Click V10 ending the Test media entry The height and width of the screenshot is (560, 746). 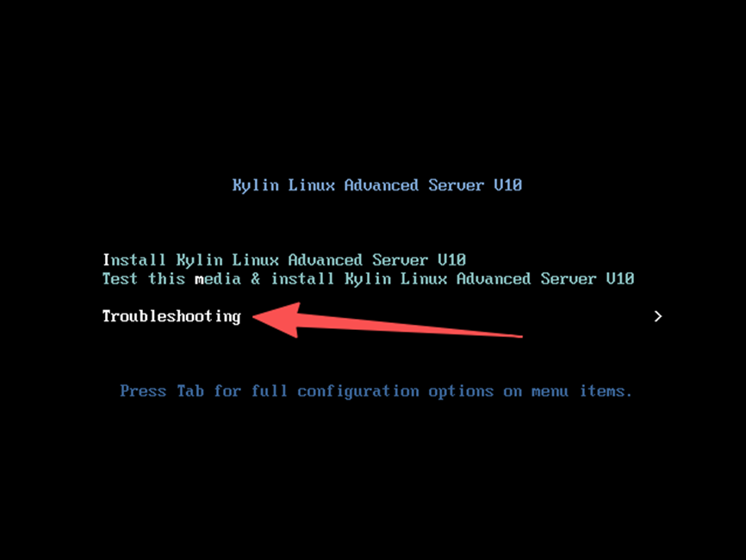pyautogui.click(x=620, y=278)
